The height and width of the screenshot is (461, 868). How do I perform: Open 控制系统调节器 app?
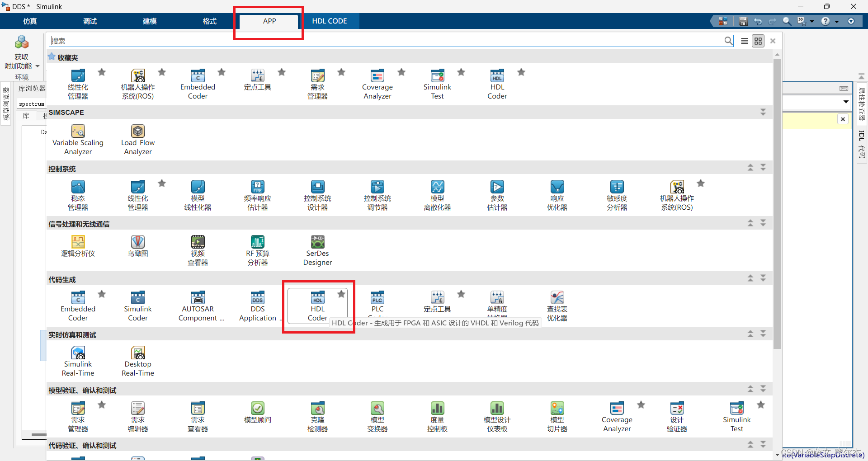pos(377,196)
